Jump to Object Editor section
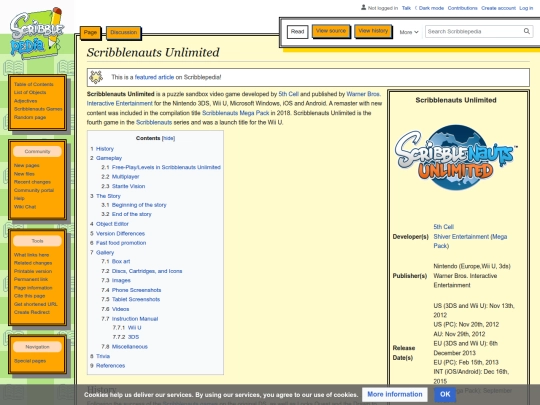 [112, 224]
